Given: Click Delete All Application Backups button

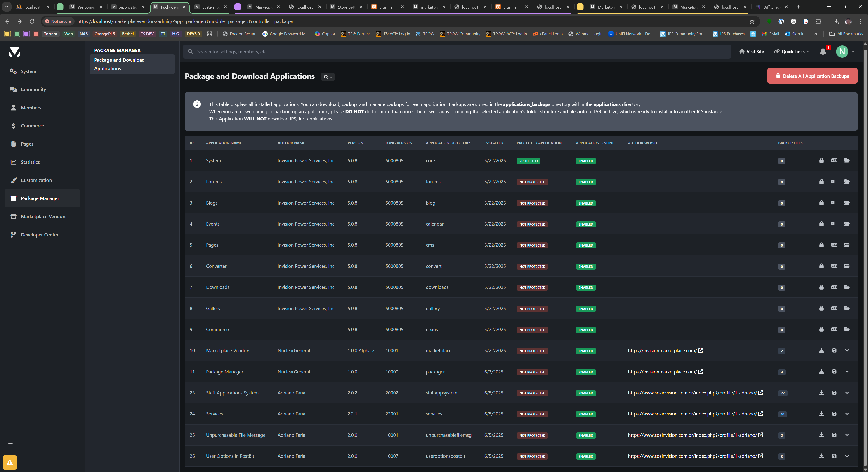Looking at the screenshot, I should tap(812, 76).
